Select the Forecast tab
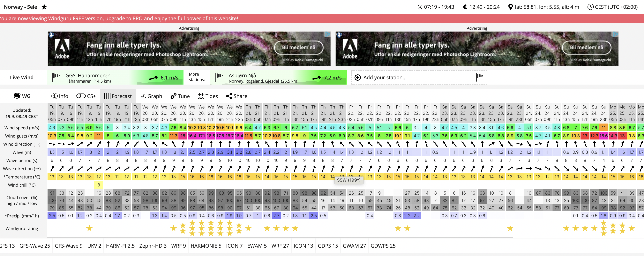The height and width of the screenshot is (256, 644). 118,96
